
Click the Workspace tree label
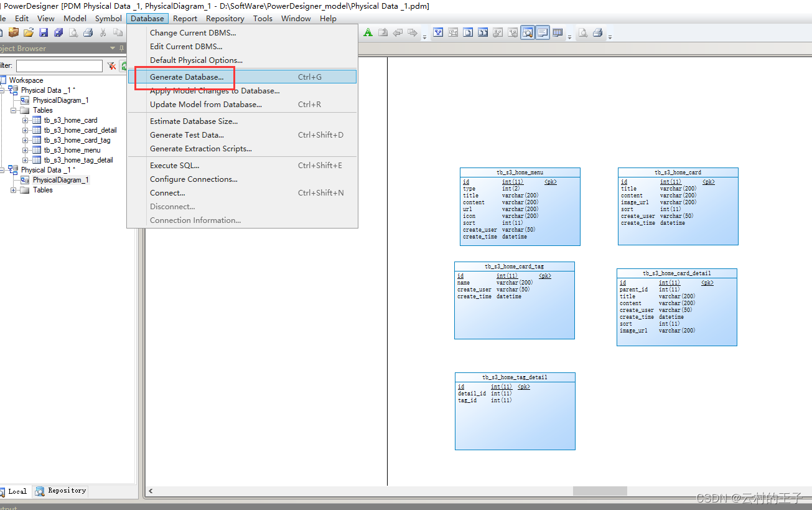(26, 80)
